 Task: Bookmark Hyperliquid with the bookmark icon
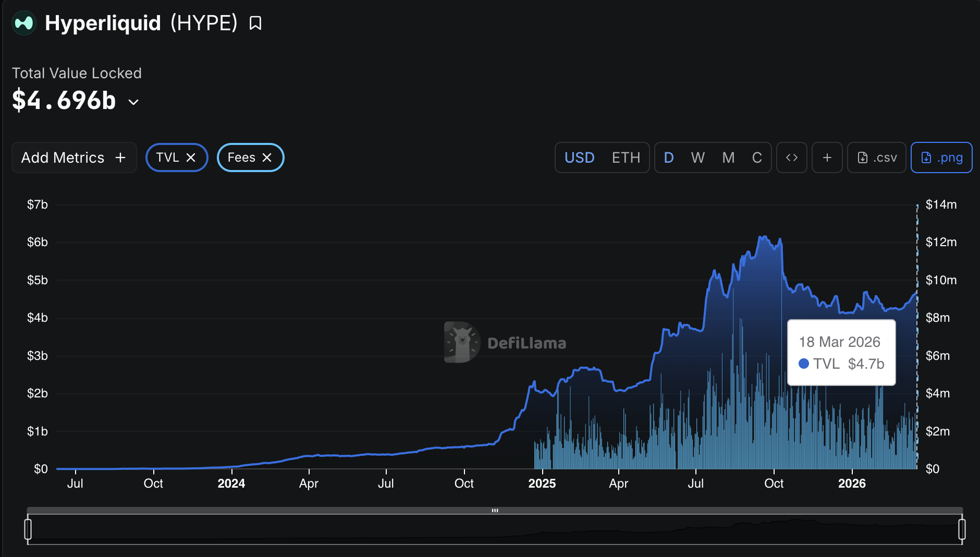coord(255,23)
